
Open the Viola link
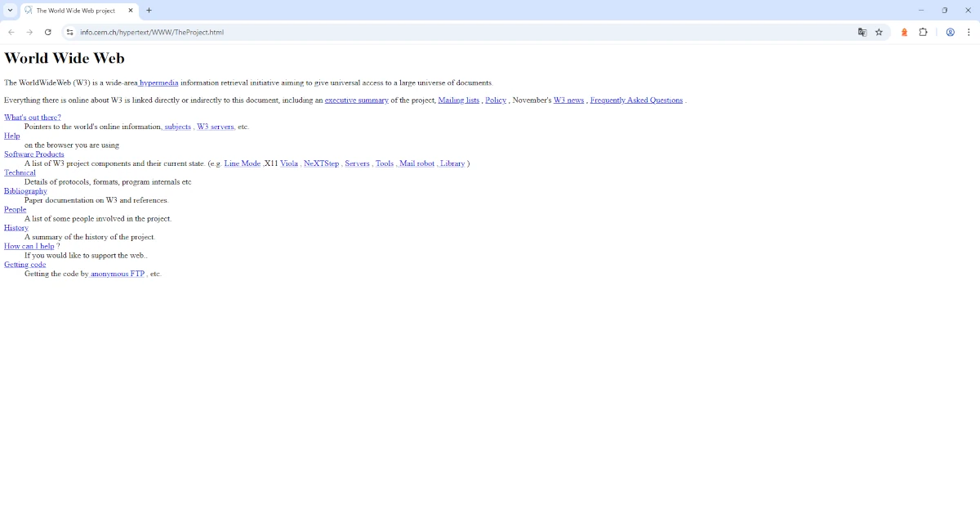(x=289, y=163)
